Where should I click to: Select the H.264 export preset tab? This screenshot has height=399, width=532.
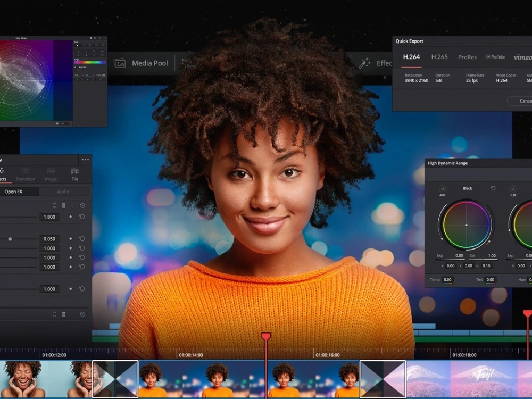411,57
